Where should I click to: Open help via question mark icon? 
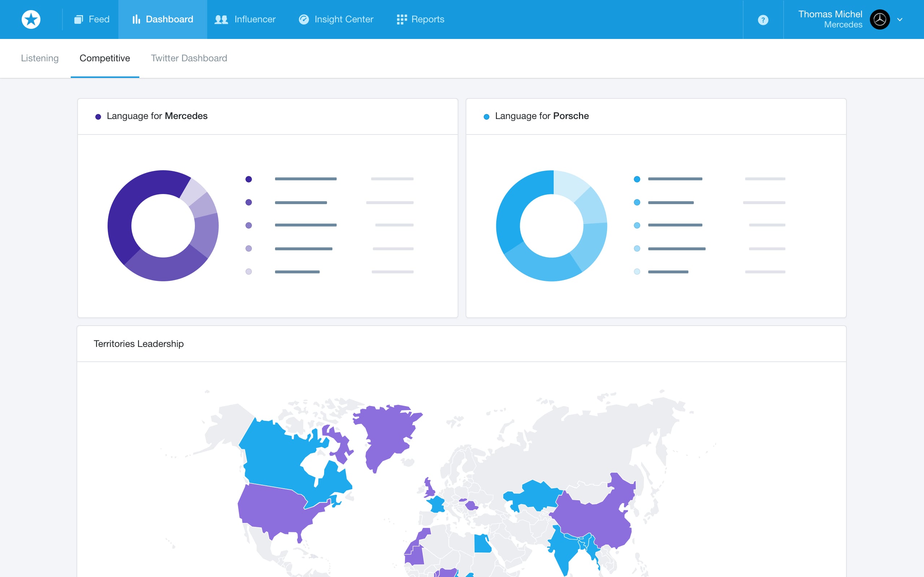pos(763,20)
